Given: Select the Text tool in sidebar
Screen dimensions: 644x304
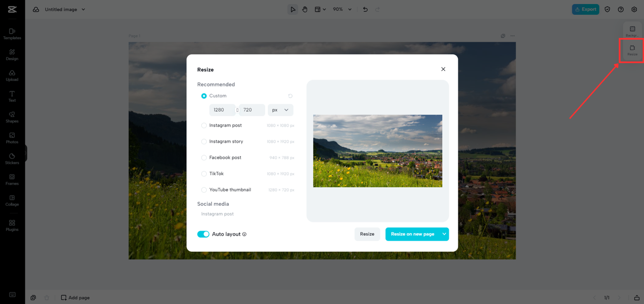Looking at the screenshot, I should pyautogui.click(x=12, y=96).
